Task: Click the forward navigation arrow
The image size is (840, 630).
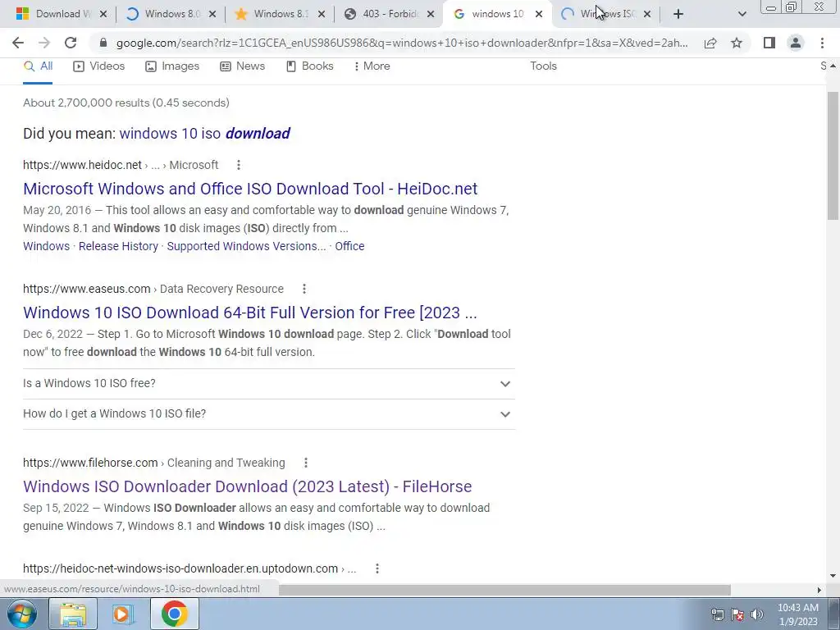Action: pyautogui.click(x=44, y=43)
